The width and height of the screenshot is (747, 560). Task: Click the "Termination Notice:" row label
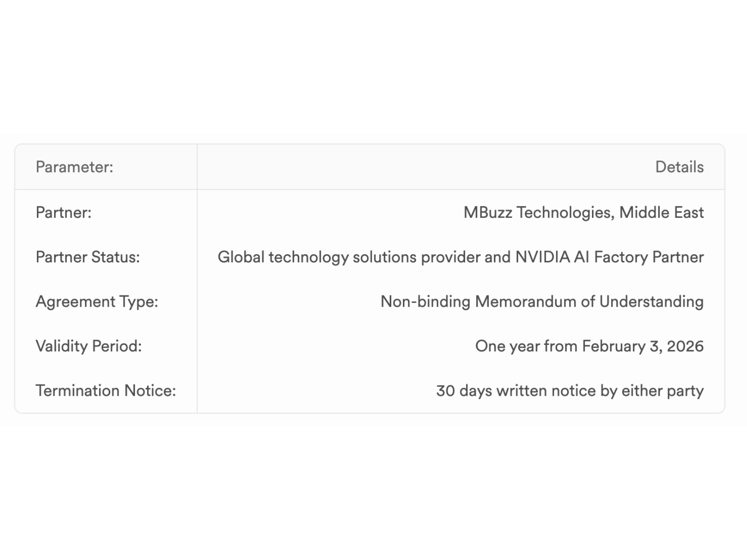pyautogui.click(x=106, y=391)
